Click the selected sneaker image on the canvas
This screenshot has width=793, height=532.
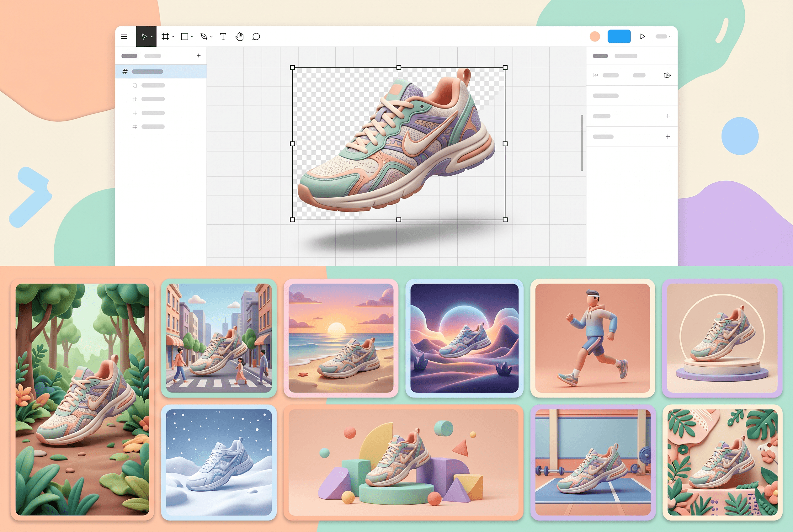click(399, 144)
